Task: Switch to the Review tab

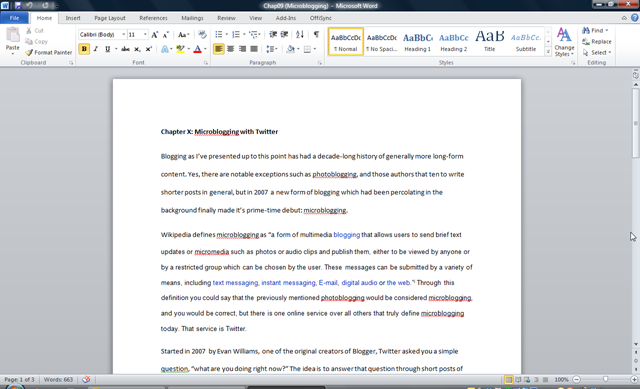Action: tap(226, 18)
